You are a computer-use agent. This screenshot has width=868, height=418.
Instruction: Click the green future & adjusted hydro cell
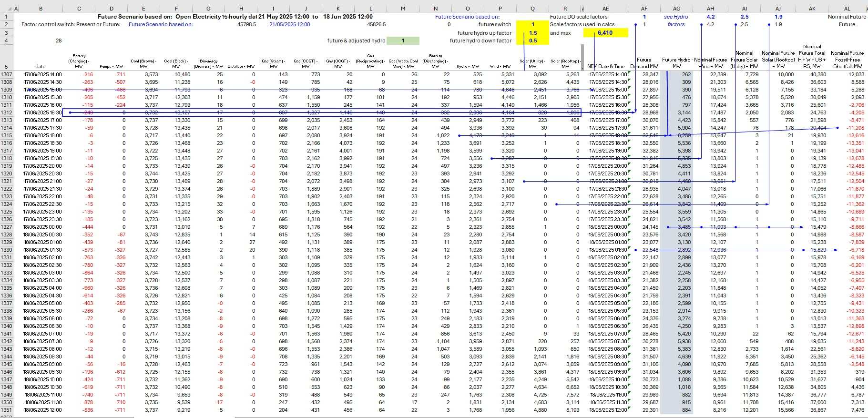pos(403,41)
